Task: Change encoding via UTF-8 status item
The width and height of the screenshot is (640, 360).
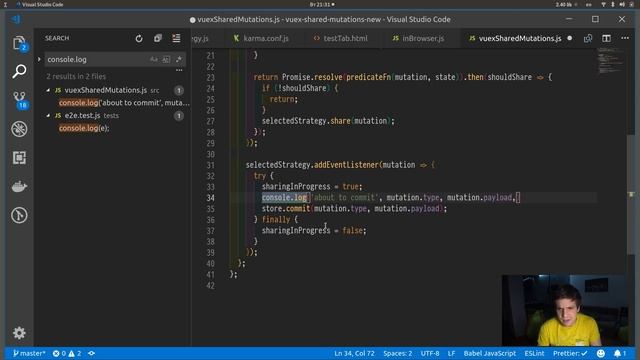Action: (430, 353)
